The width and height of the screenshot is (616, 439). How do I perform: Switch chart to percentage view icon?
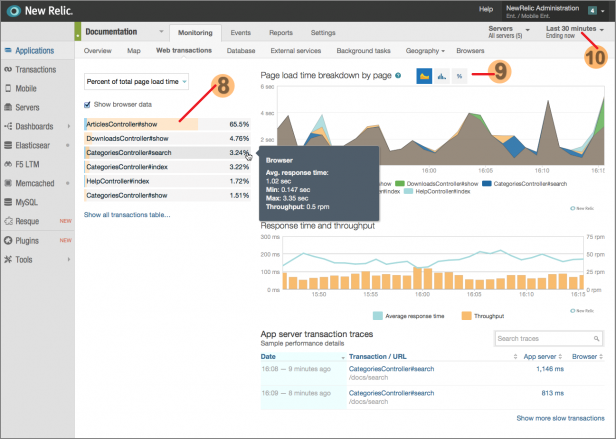458,76
